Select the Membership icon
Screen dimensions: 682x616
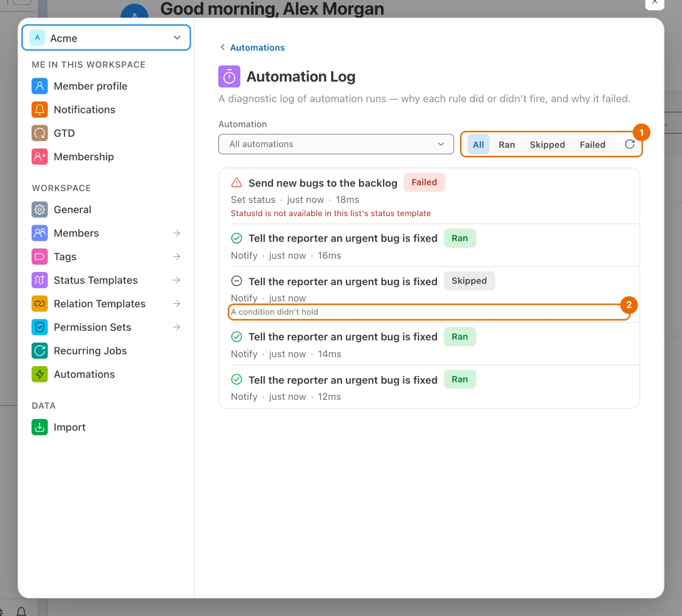coord(40,156)
